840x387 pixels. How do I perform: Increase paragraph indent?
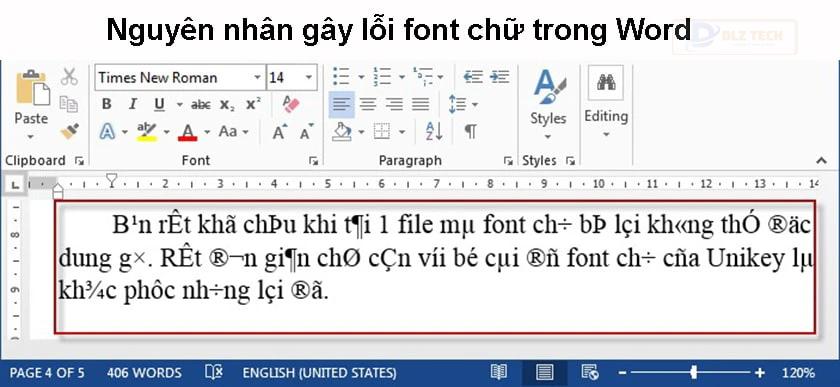click(x=499, y=77)
